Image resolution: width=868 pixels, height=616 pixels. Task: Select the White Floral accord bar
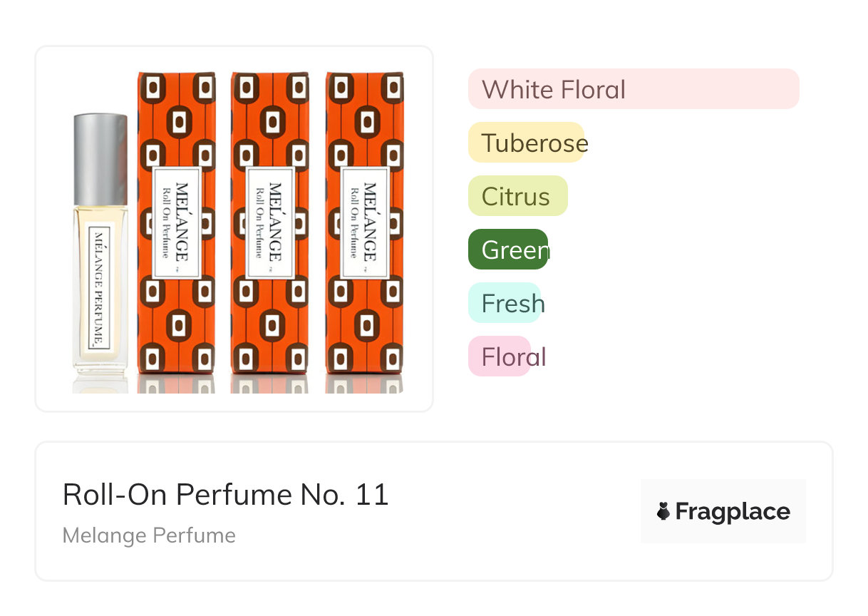pyautogui.click(x=633, y=89)
